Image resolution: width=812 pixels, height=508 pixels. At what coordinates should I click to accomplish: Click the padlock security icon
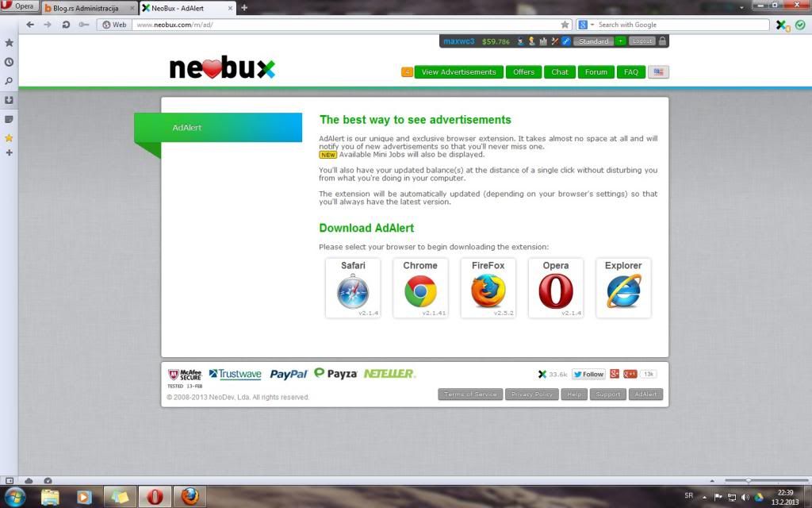[662, 41]
